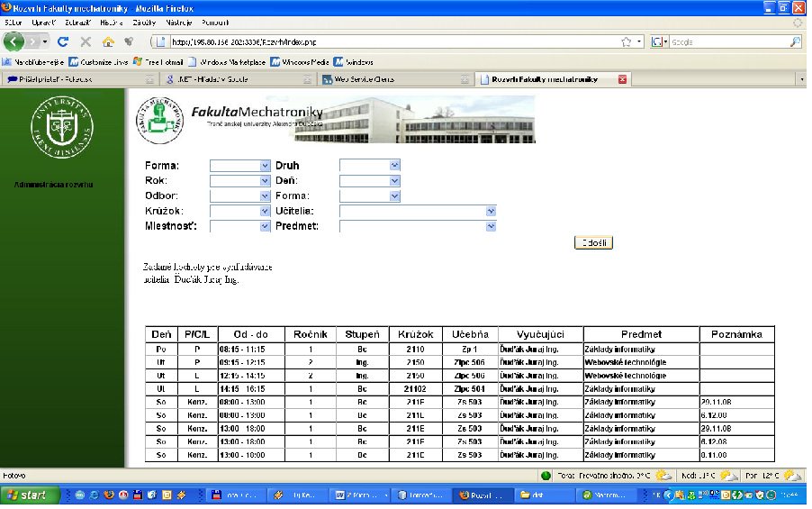Open the first Forma dropdown
Image resolution: width=812 pixels, height=509 pixels.
point(239,166)
